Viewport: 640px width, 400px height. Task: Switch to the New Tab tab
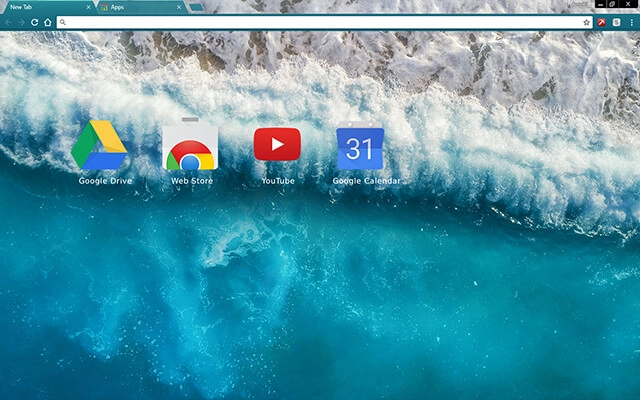click(x=48, y=7)
